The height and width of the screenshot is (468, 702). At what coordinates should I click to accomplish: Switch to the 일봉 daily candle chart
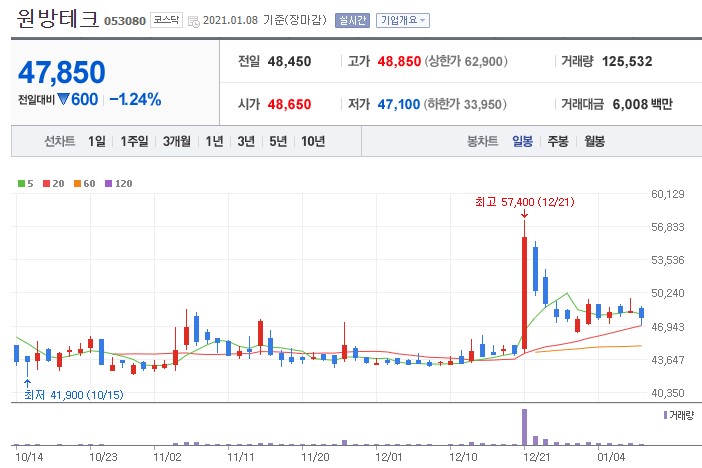[522, 142]
